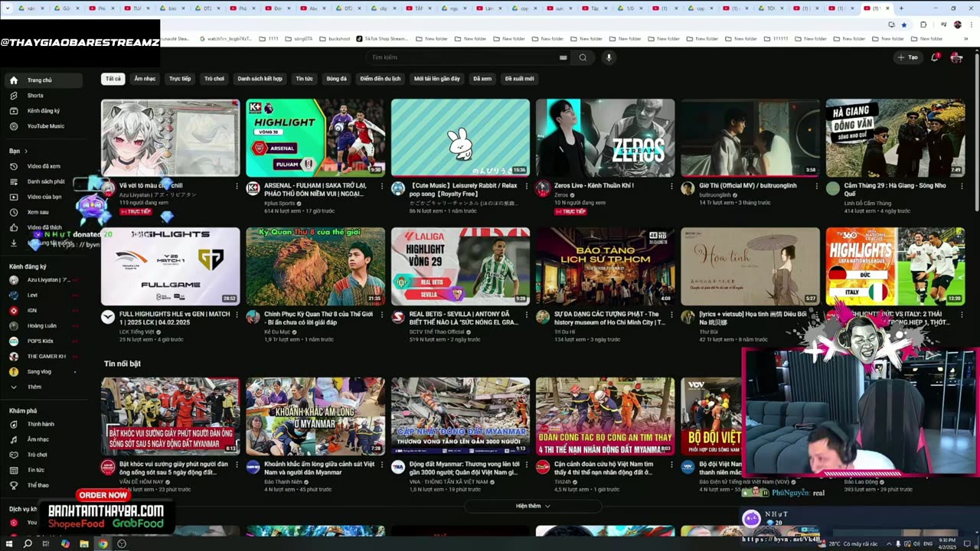Open the on-screen keyboard in search box
This screenshot has height=551, width=980.
(x=563, y=57)
